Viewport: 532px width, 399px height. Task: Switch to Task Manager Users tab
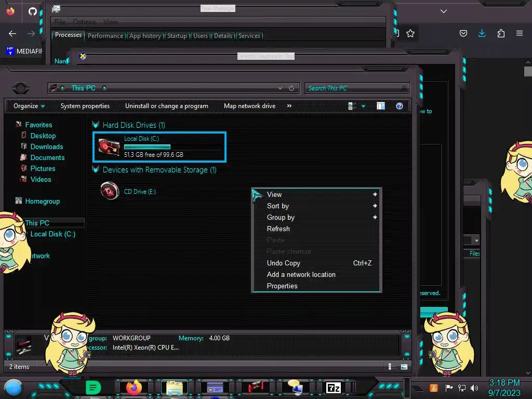tap(201, 36)
